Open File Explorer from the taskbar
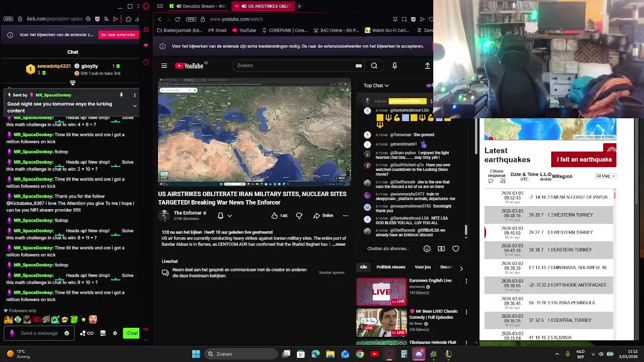 pyautogui.click(x=331, y=354)
